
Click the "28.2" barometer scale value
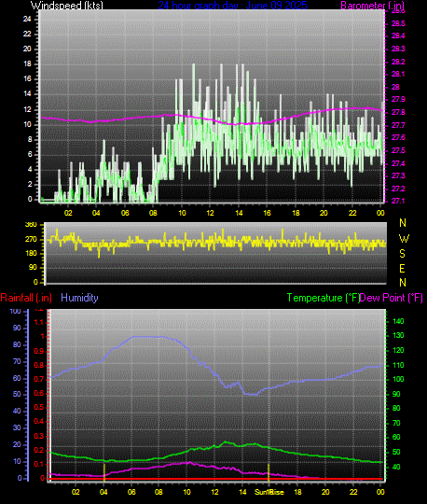tap(398, 62)
